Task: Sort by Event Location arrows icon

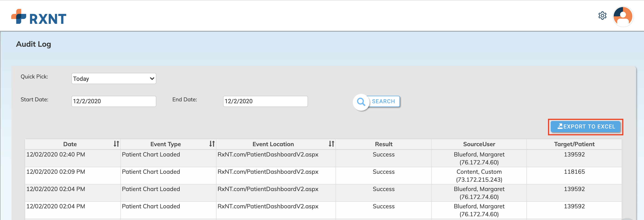Action: tap(331, 144)
